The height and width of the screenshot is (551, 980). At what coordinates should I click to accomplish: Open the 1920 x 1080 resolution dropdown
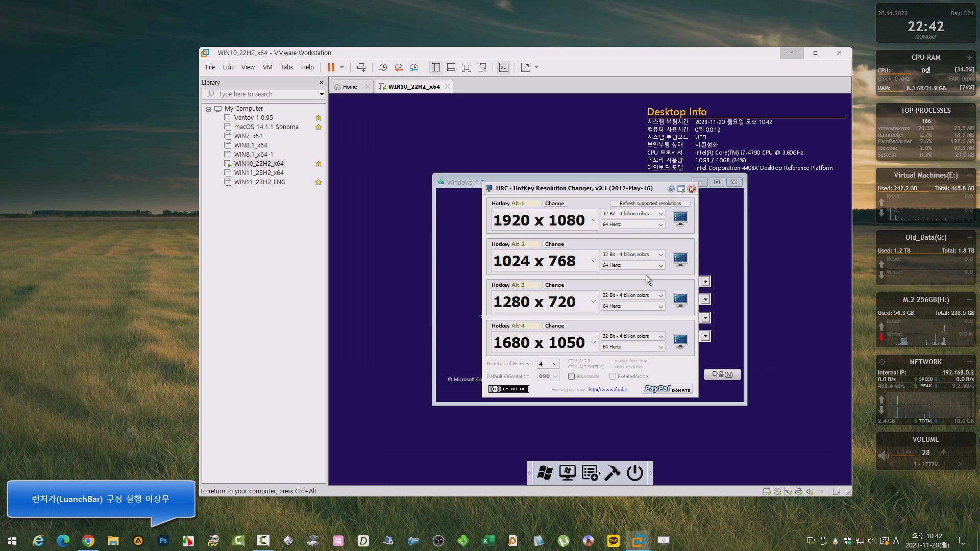593,220
